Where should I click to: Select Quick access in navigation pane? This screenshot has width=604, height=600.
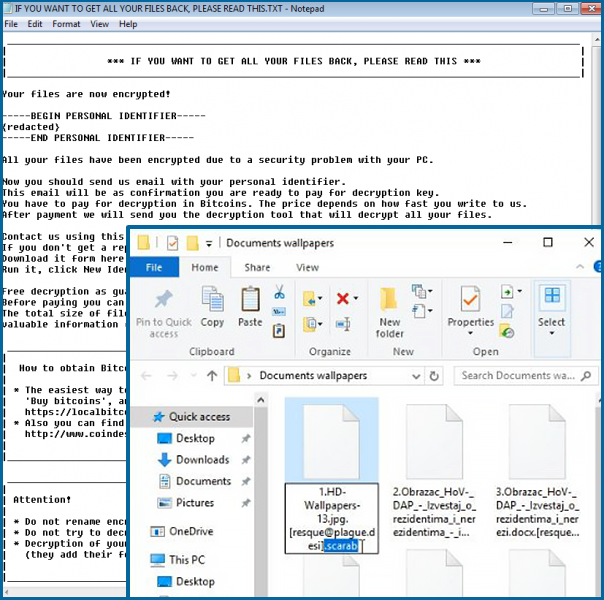191,417
